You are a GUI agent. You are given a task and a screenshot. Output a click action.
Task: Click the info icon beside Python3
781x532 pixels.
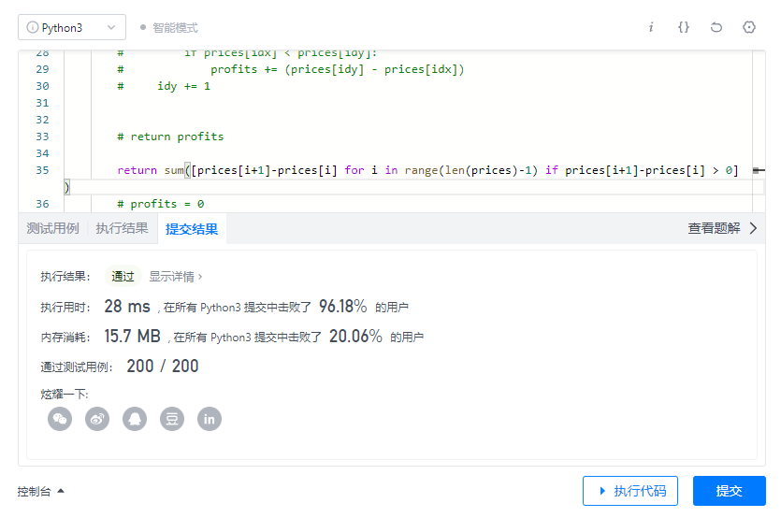tap(33, 27)
